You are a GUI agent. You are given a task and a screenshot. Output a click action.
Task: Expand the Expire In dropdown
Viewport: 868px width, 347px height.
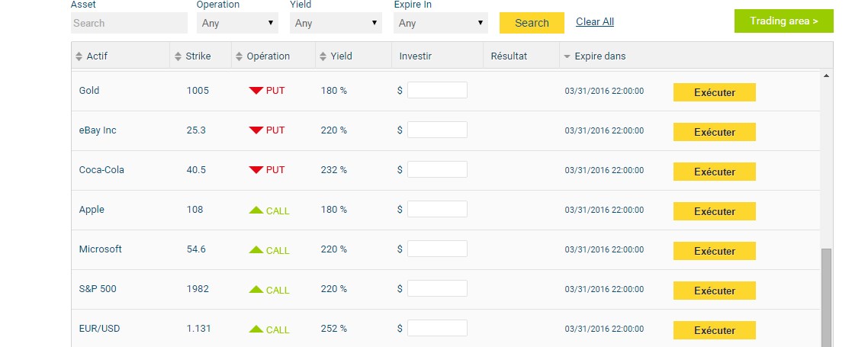[x=440, y=23]
